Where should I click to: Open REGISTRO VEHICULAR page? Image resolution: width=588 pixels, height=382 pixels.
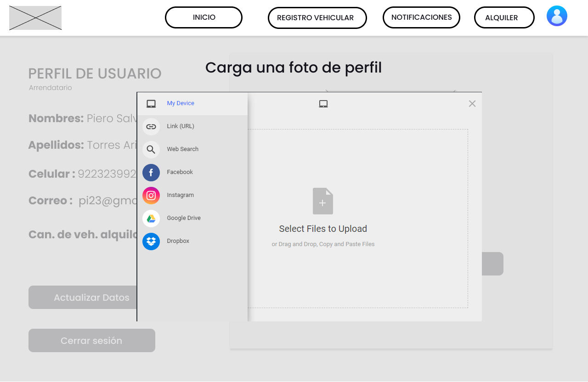tap(317, 18)
